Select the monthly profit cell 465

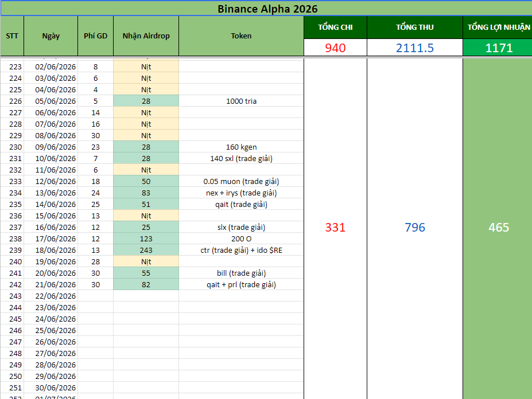click(x=499, y=227)
